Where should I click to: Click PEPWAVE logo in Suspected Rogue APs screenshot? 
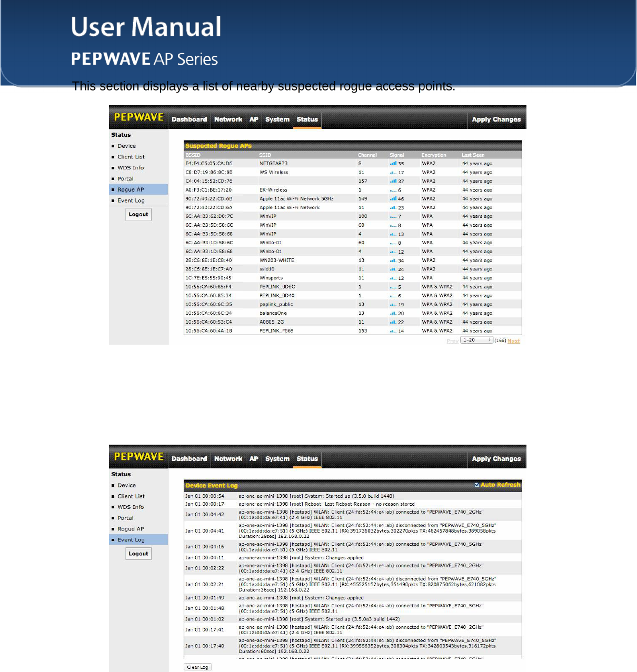click(139, 117)
